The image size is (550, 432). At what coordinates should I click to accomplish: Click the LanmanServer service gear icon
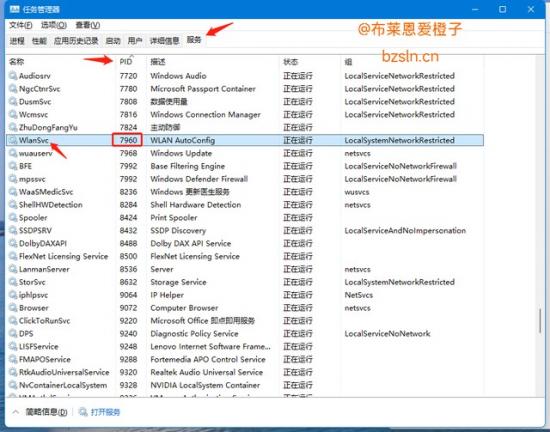(x=13, y=269)
